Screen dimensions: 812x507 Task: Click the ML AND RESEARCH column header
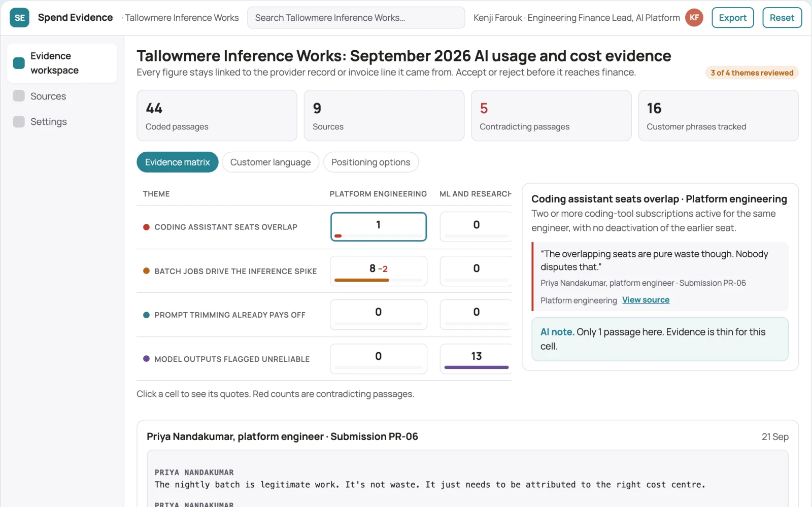(x=476, y=194)
